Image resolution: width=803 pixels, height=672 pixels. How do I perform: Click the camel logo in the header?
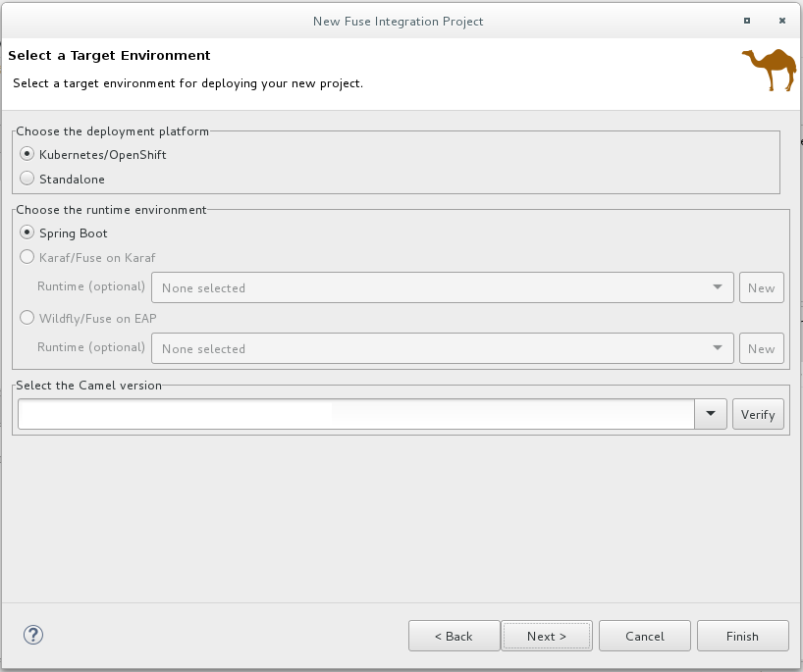click(769, 70)
